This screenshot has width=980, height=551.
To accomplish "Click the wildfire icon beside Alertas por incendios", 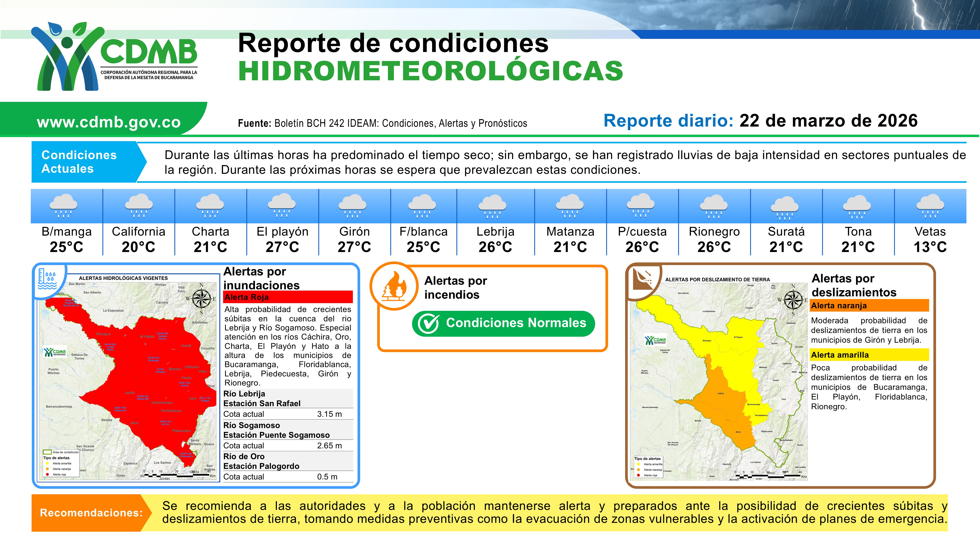I will [x=394, y=286].
